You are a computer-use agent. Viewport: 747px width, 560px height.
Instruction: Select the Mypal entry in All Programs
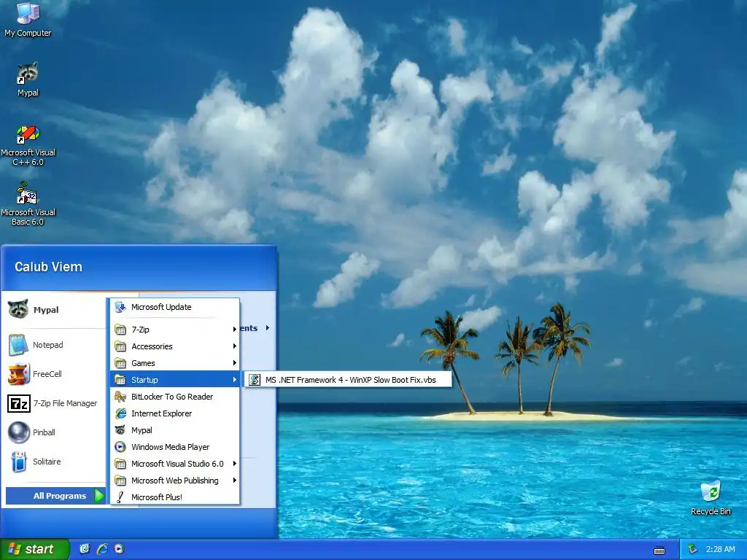click(175, 430)
